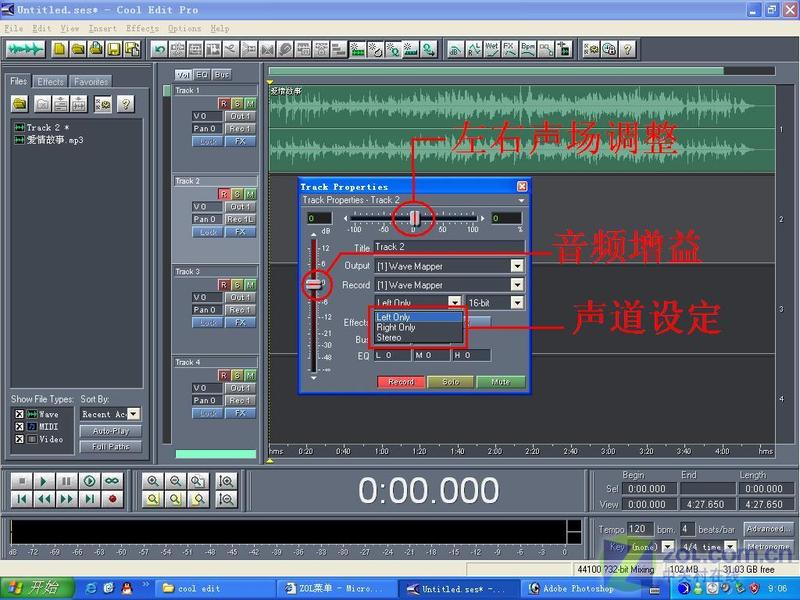Open the Options menu
This screenshot has height=600, width=800.
click(x=185, y=29)
